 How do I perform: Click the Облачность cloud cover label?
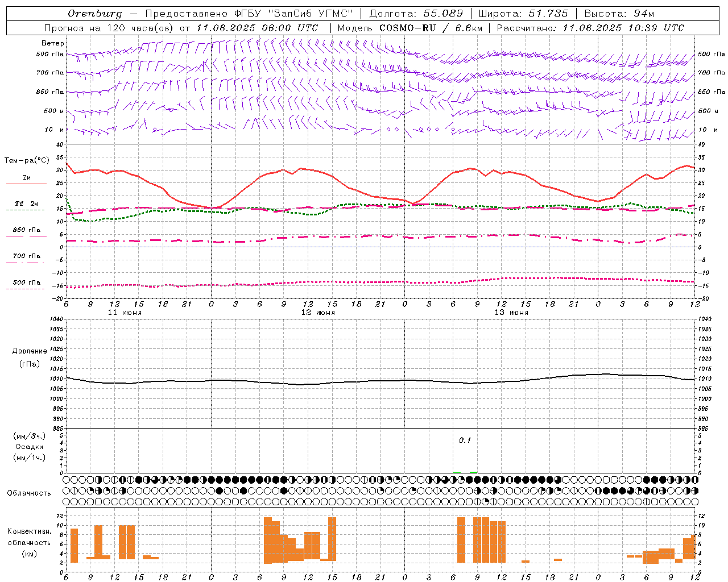(x=29, y=493)
